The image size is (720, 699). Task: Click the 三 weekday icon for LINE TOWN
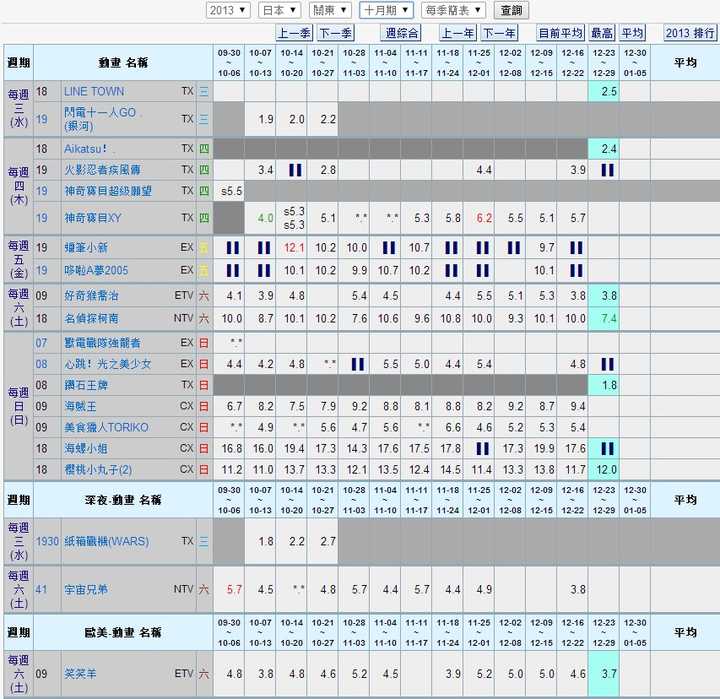coord(203,91)
